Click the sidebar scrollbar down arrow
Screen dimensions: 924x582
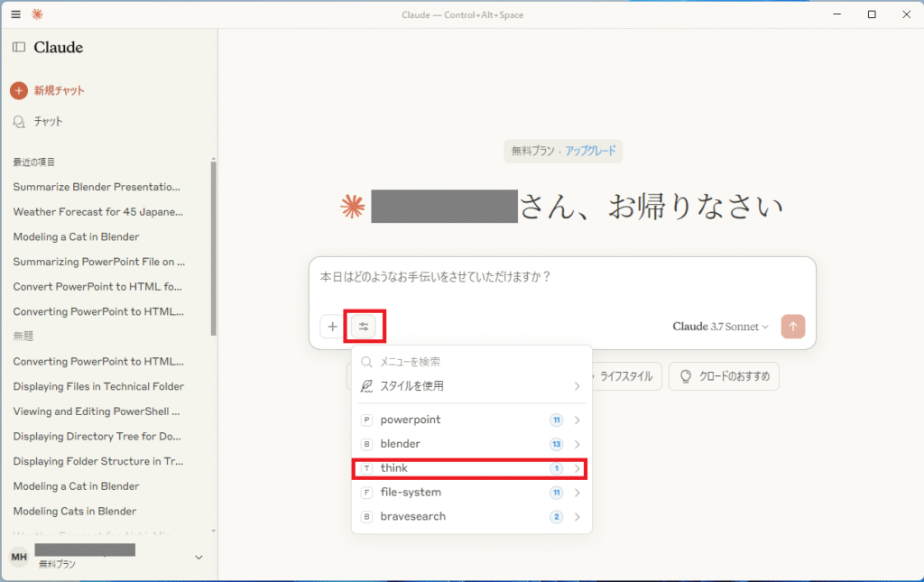click(213, 531)
